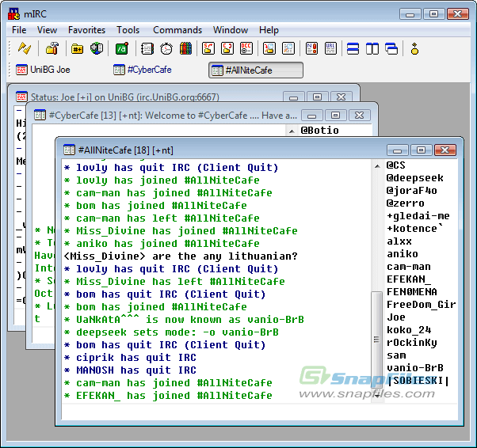477x448 pixels.
Task: Click the Tile horizontal windows icon
Action: [353, 48]
